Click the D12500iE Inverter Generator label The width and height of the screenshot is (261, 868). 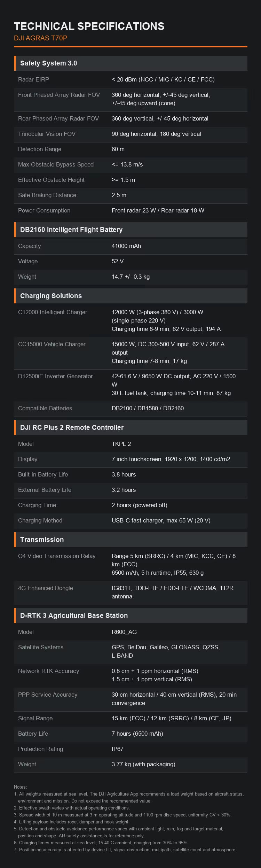click(x=55, y=376)
